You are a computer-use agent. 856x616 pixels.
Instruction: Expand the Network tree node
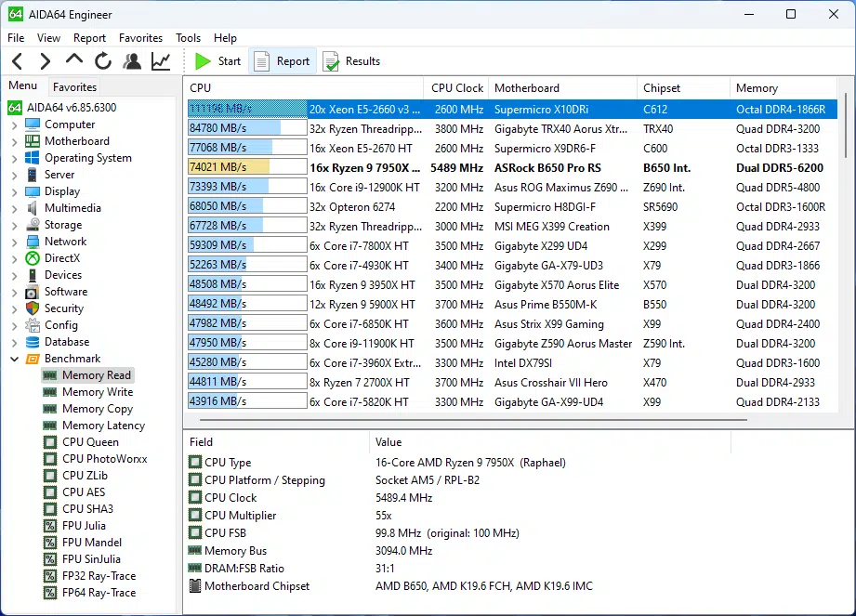coord(15,242)
